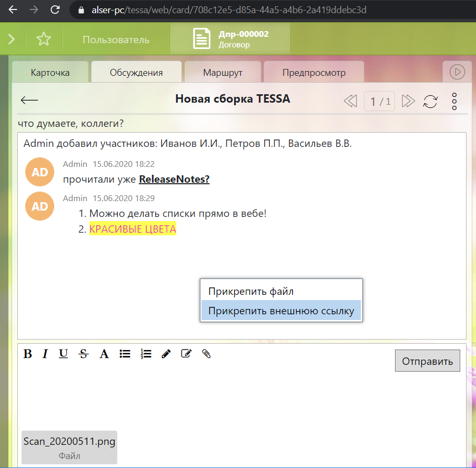Choose Прикрепить файл from the menu

281,291
